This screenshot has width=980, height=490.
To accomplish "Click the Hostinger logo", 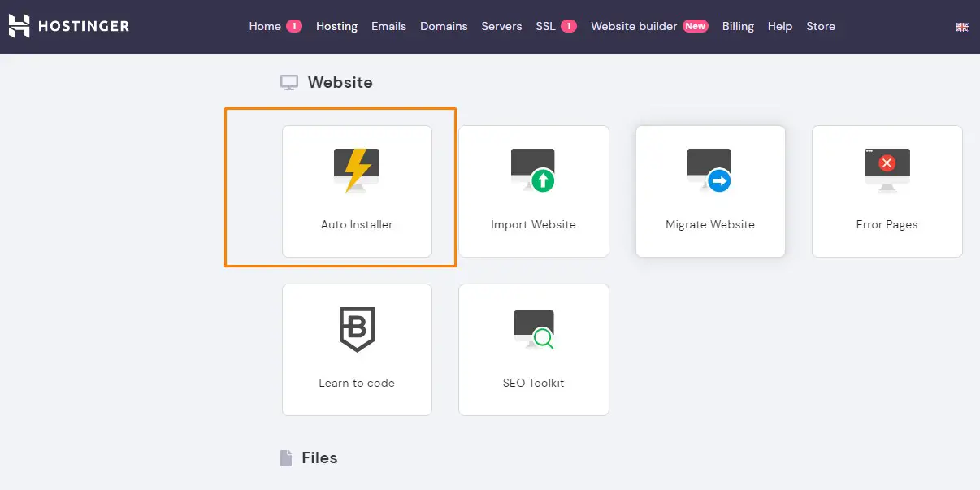I will (69, 26).
